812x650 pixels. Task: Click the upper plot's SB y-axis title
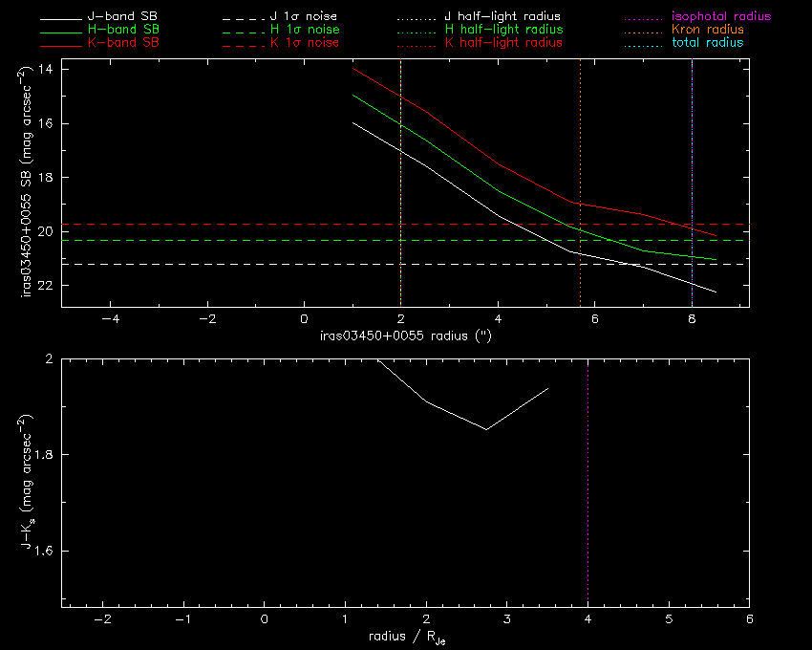click(x=28, y=187)
